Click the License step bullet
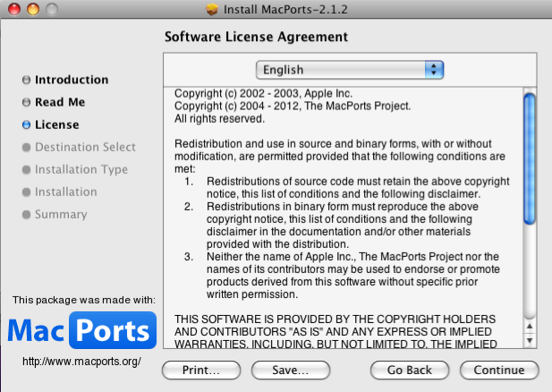 pos(26,125)
